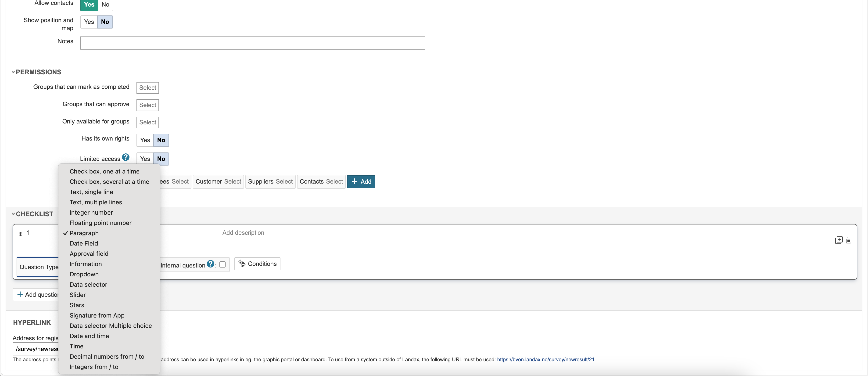Open the bven.landax.no survey link
868x376 pixels.
click(x=545, y=359)
